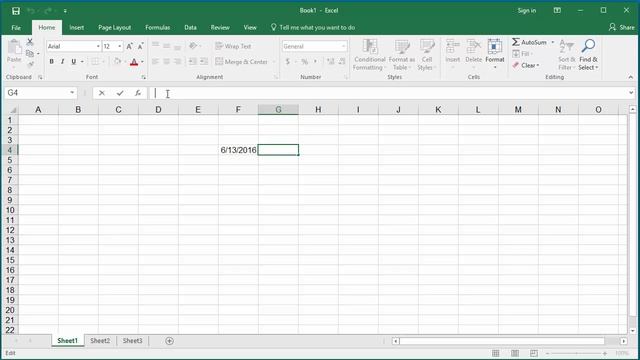
Task: Switch to the Insert tab
Action: pos(76,27)
